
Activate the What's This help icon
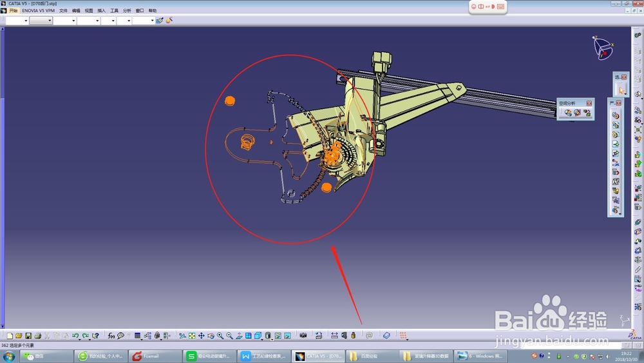[95, 336]
